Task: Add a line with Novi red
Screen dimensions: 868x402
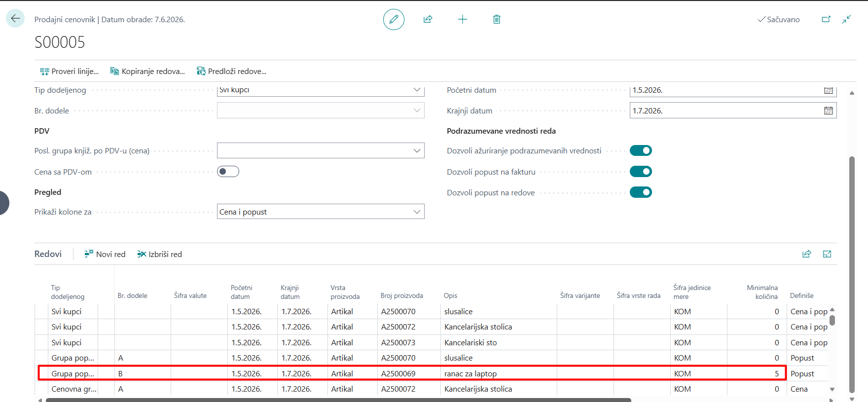Action: coord(105,254)
